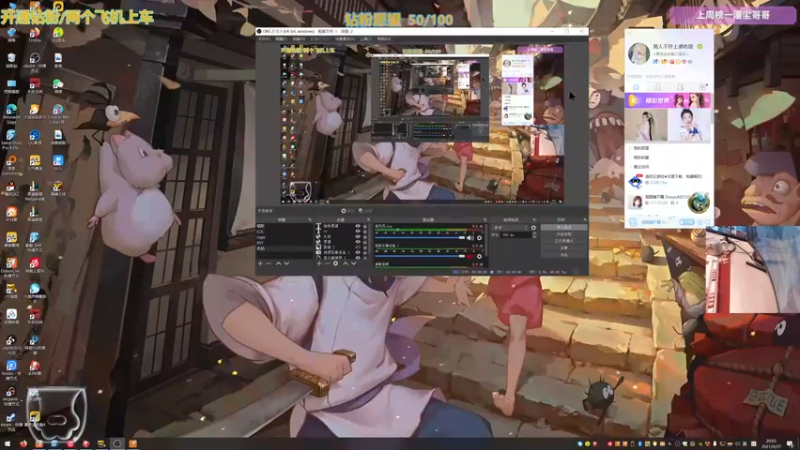The width and height of the screenshot is (800, 450).
Task: Open Firefox shortcut on the desktop
Action: pyautogui.click(x=35, y=35)
